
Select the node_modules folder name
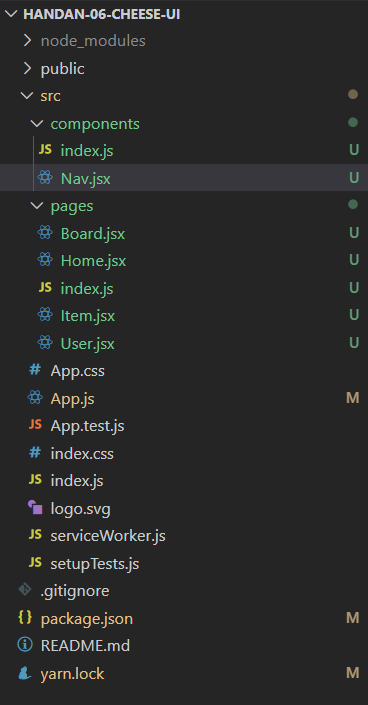point(93,41)
